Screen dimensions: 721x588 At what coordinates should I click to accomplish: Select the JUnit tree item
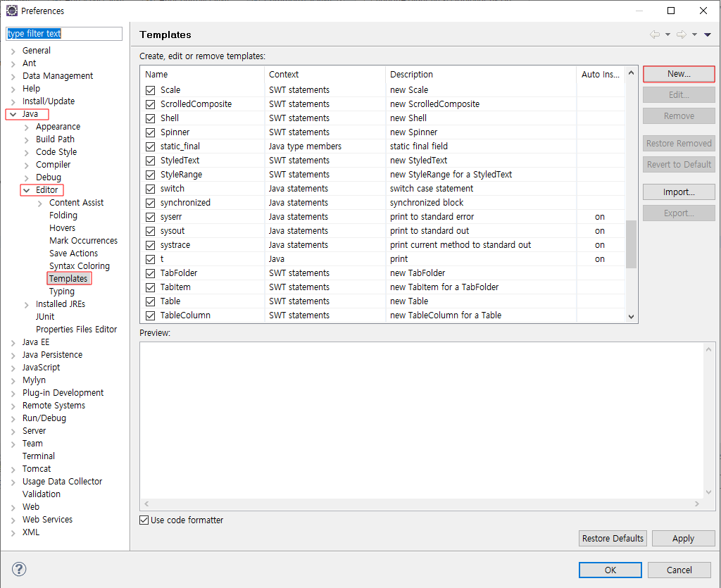click(x=45, y=317)
